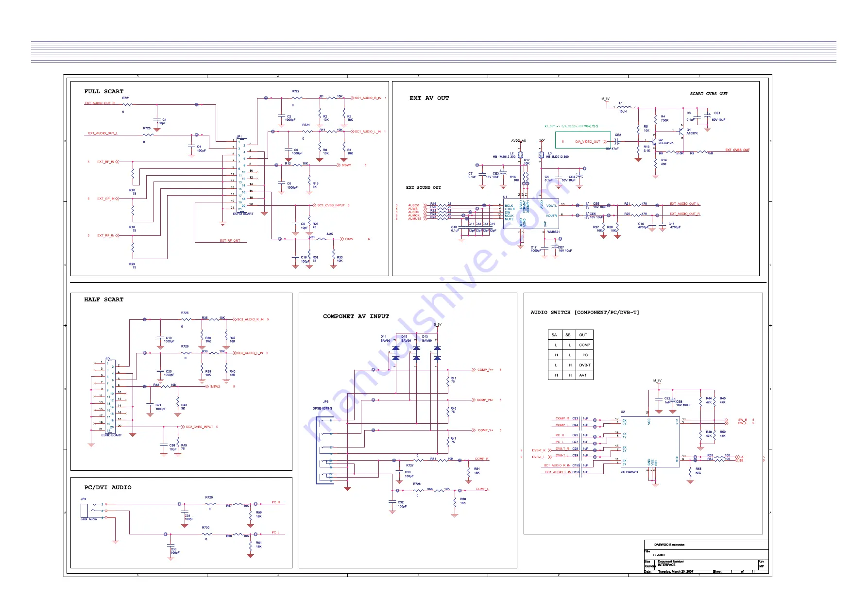Click the SC1_AUDIO_L_IN label in FULL SCART
The height and width of the screenshot is (613, 868).
pyautogui.click(x=368, y=132)
